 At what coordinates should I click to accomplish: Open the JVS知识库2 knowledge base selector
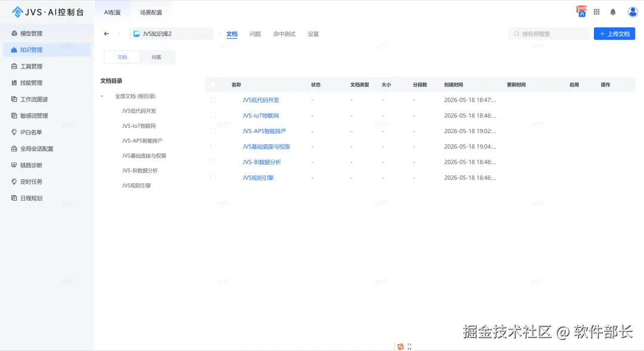(x=171, y=33)
